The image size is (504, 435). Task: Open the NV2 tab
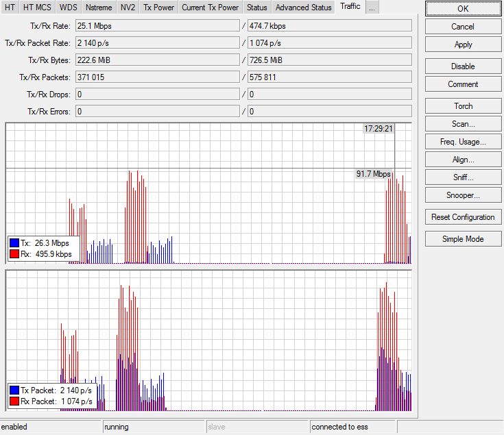(128, 8)
